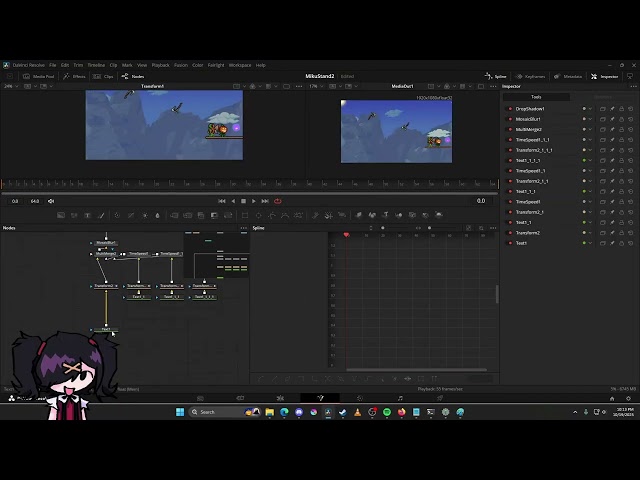Toggle MosaicBlur1 enable switch in Inspector
This screenshot has height=480, width=640.
click(x=510, y=119)
